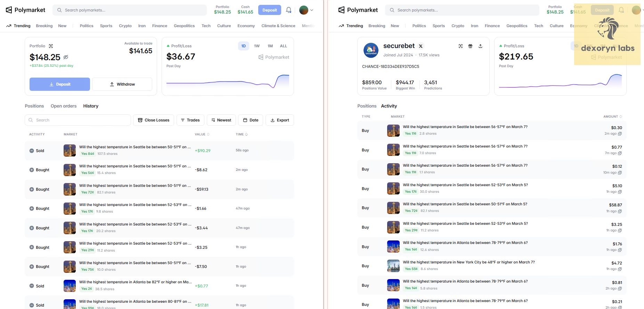Image resolution: width=644 pixels, height=309 pixels.
Task: Switch to the Open orders tab
Action: pyautogui.click(x=64, y=106)
